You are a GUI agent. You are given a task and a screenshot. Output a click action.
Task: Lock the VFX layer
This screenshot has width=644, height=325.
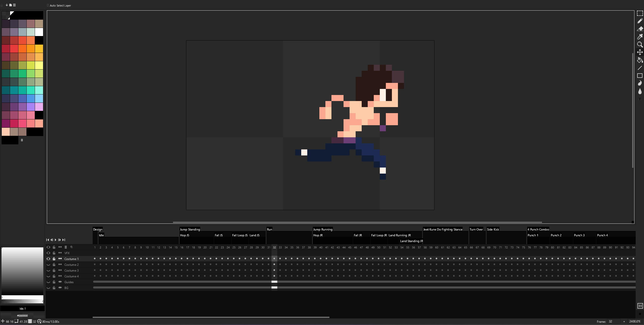(54, 253)
